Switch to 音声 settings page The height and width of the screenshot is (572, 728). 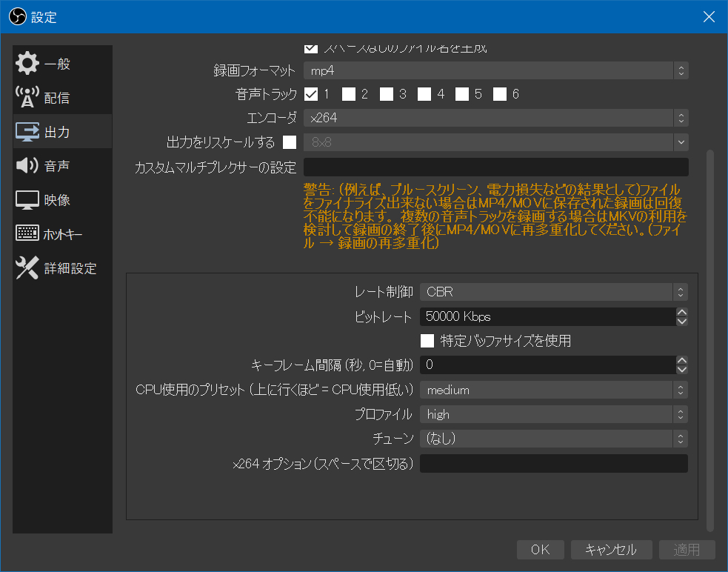point(62,165)
